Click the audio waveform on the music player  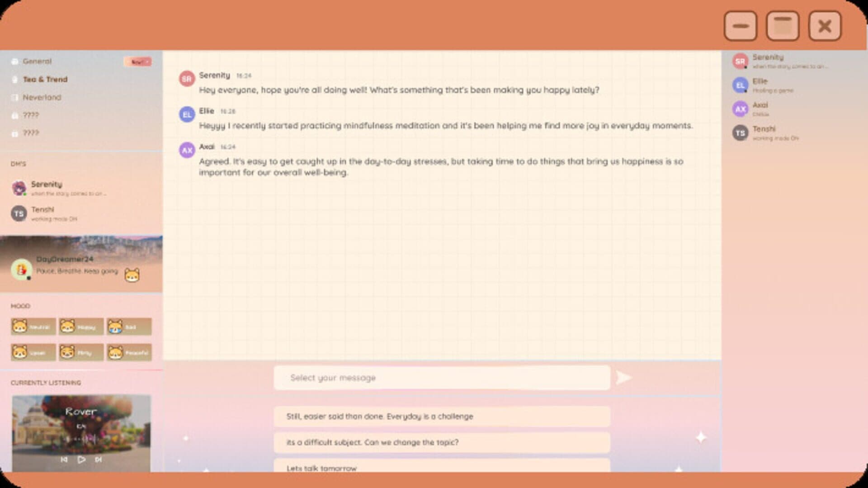pyautogui.click(x=81, y=439)
